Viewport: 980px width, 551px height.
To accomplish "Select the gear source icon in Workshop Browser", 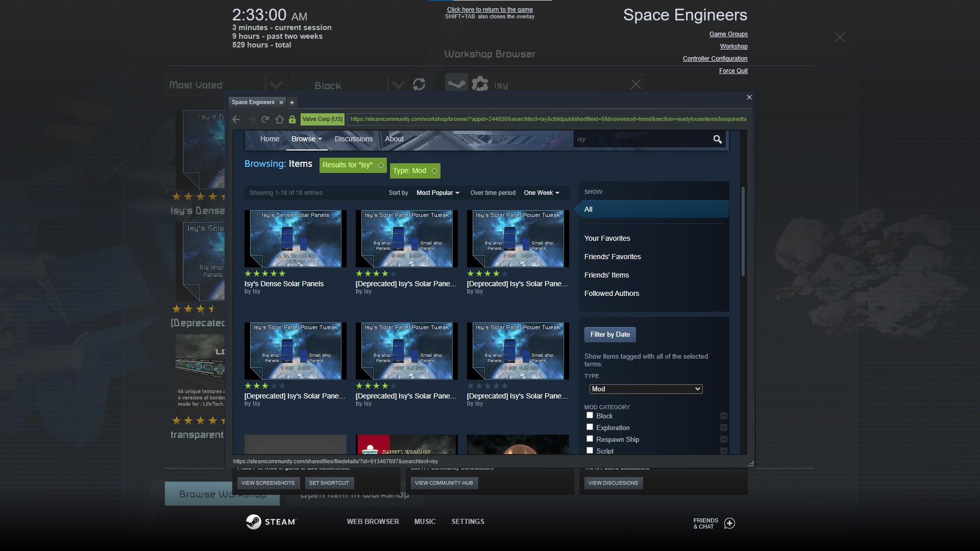I will pyautogui.click(x=480, y=84).
